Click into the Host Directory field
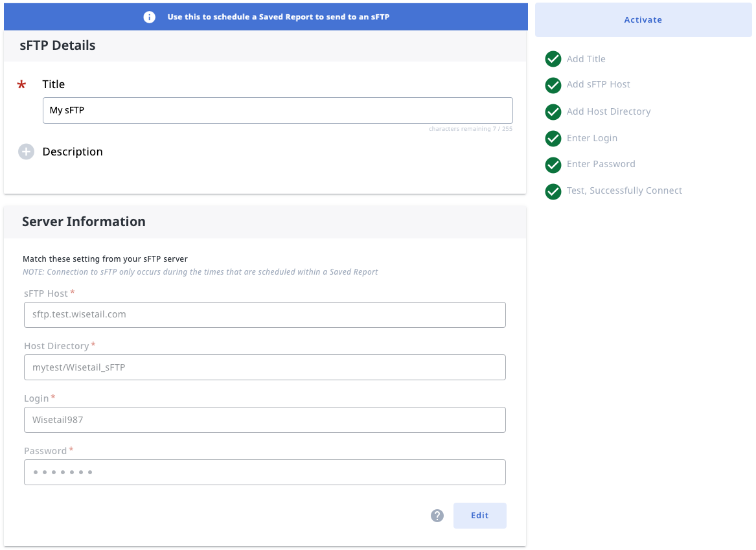Viewport: 756px width, 550px height. [265, 367]
